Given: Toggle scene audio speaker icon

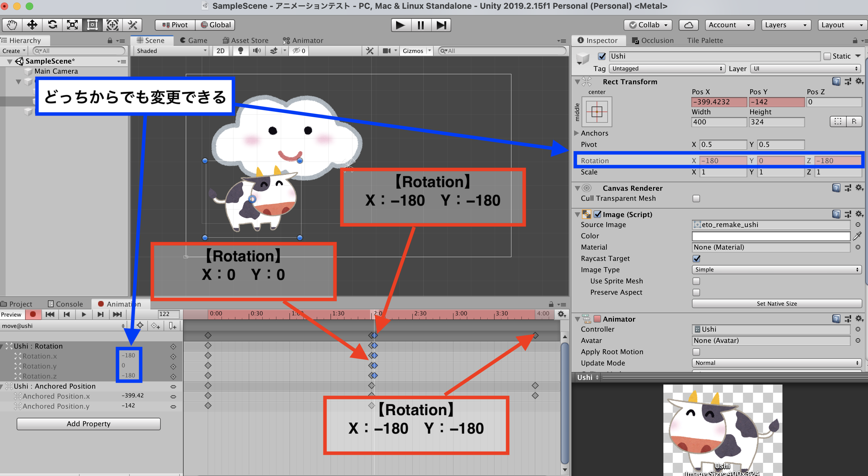Looking at the screenshot, I should pyautogui.click(x=257, y=51).
